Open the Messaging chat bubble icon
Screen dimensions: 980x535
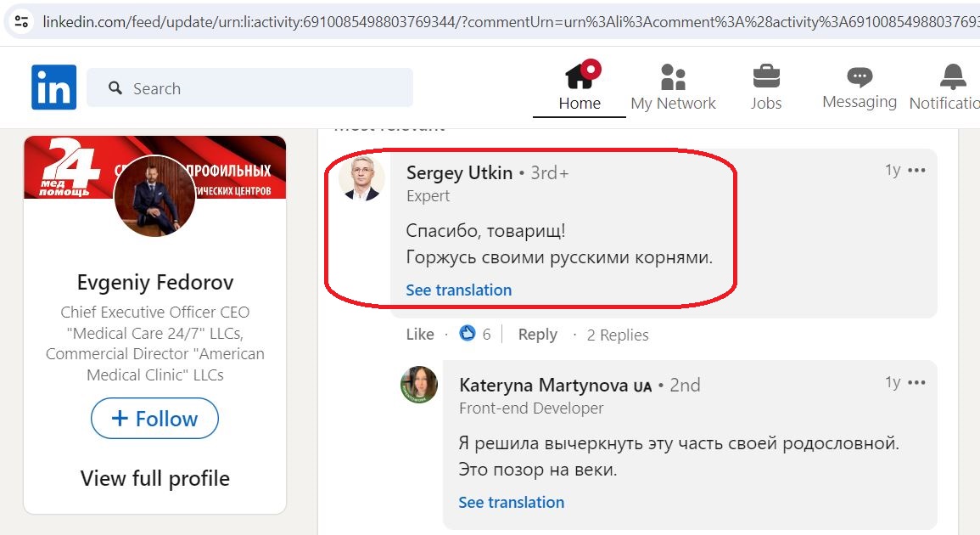click(x=860, y=77)
